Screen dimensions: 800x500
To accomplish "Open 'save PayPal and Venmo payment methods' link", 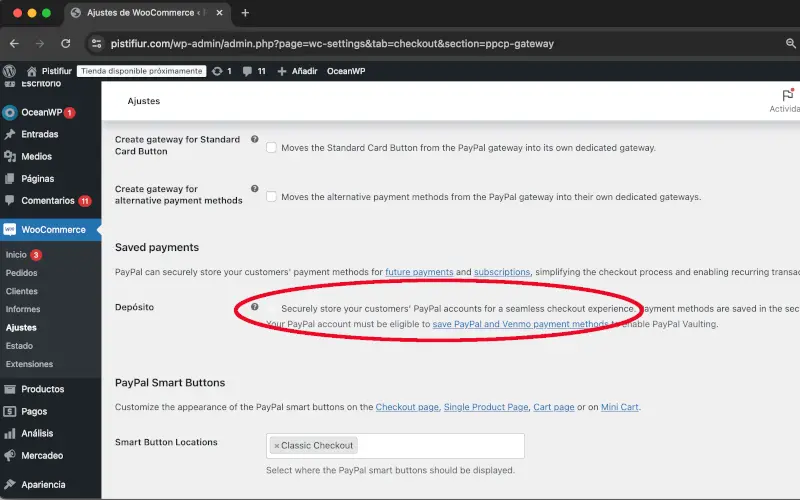I will pyautogui.click(x=520, y=324).
